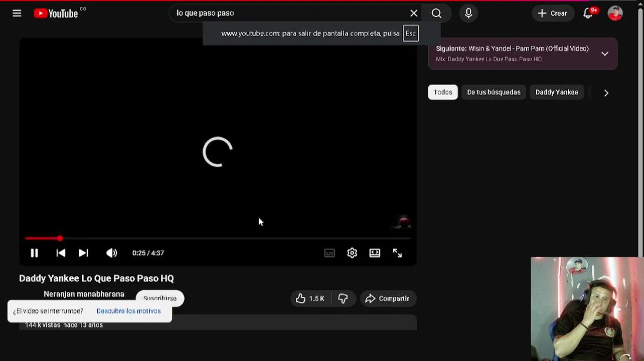The height and width of the screenshot is (361, 644).
Task: Expand the Mix playlist queue panel
Action: tap(605, 54)
